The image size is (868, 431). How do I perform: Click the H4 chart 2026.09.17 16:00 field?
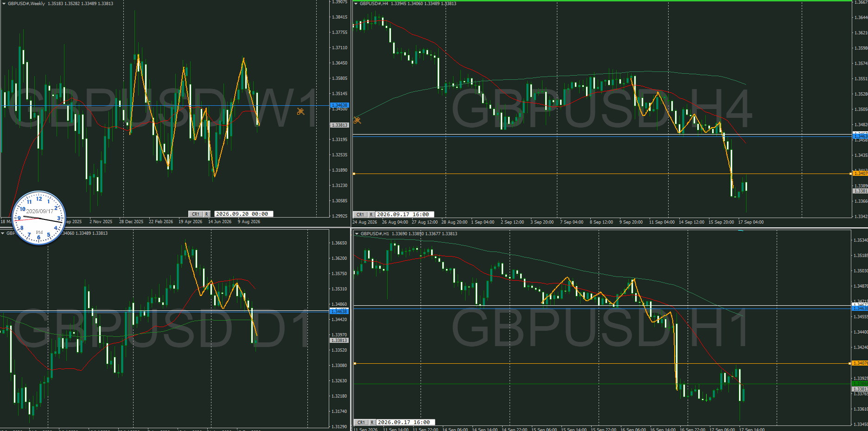405,215
